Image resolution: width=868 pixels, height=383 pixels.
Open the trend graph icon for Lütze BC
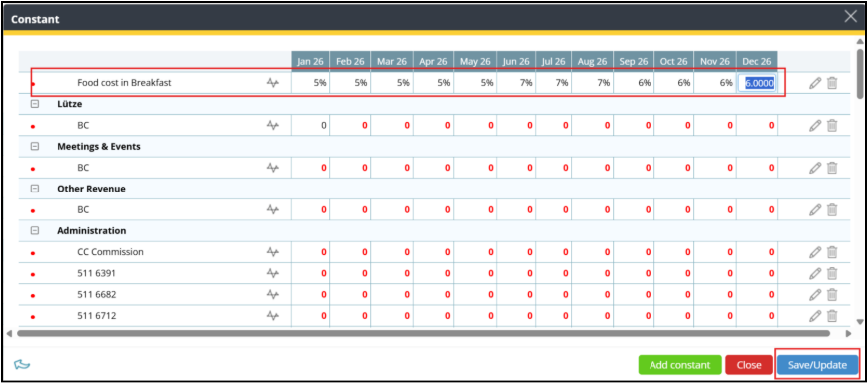pyautogui.click(x=273, y=125)
